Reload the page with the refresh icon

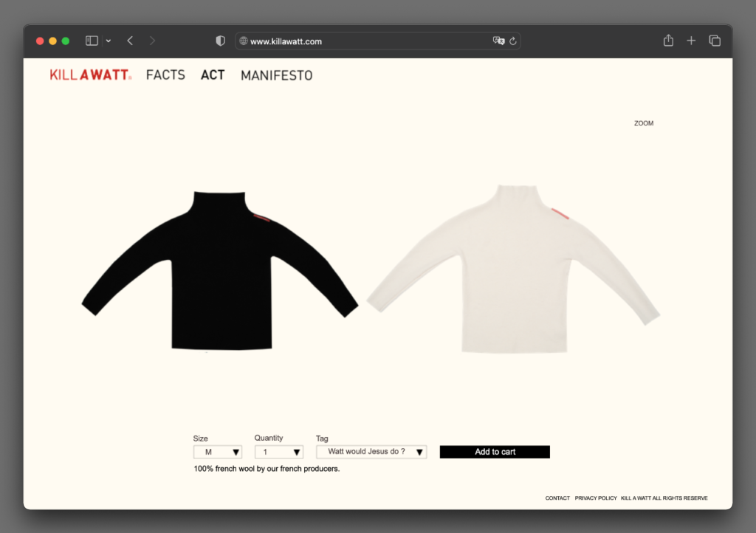(x=513, y=41)
